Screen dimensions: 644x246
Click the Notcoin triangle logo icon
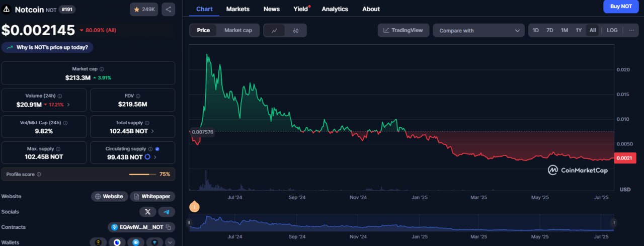(7, 9)
